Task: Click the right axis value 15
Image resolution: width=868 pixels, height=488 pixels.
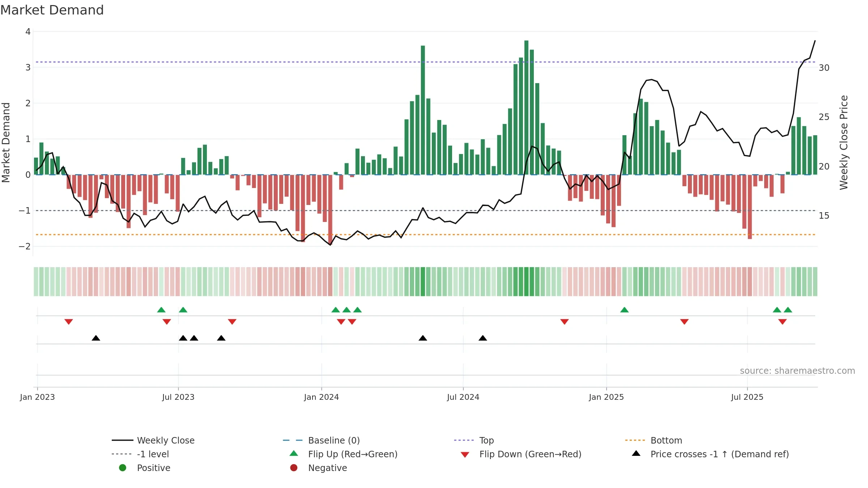Action: pyautogui.click(x=824, y=216)
